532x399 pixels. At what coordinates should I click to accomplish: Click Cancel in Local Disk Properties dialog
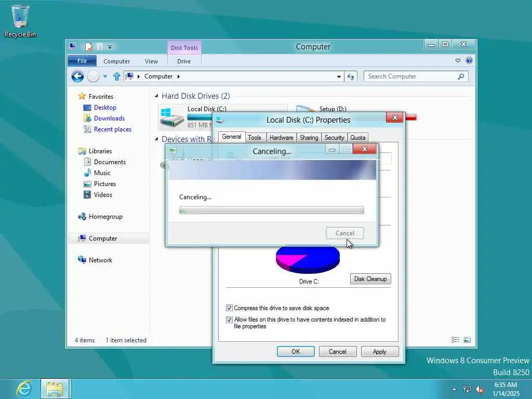338,352
